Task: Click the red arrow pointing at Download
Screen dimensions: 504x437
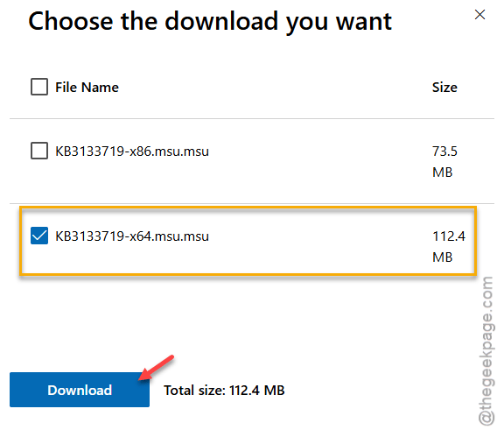Action: [157, 368]
